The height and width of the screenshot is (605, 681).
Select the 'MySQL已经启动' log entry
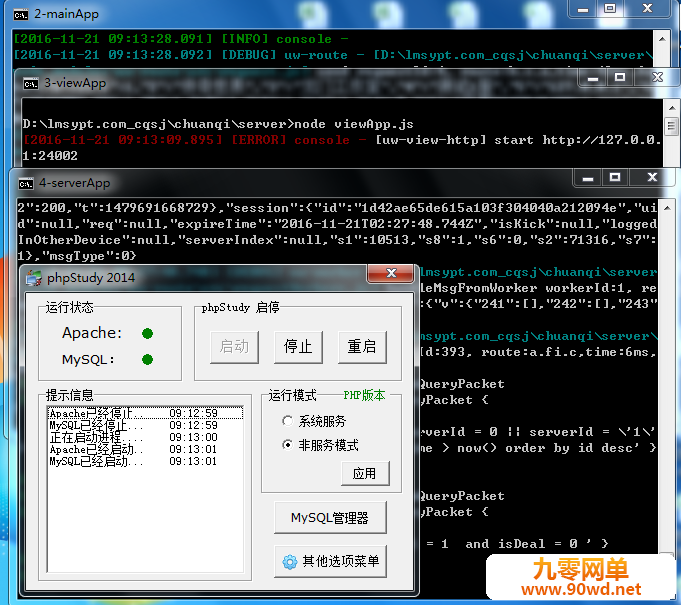(145, 461)
